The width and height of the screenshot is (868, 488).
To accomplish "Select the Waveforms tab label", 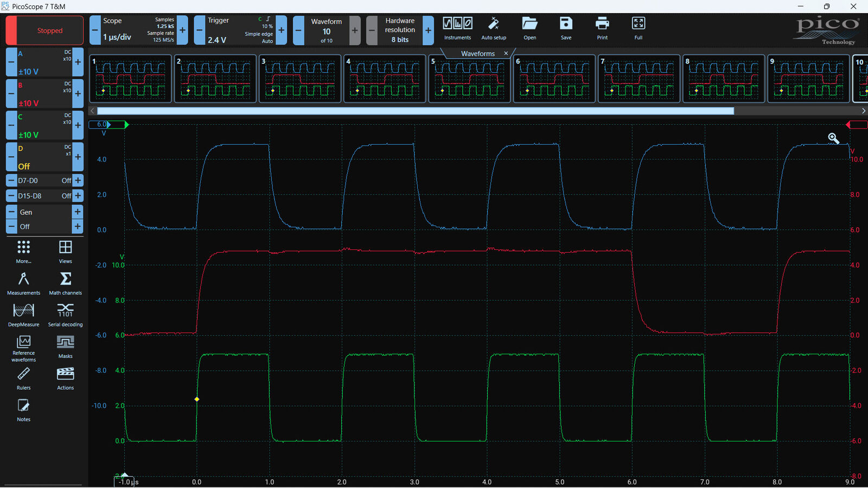I will [478, 54].
